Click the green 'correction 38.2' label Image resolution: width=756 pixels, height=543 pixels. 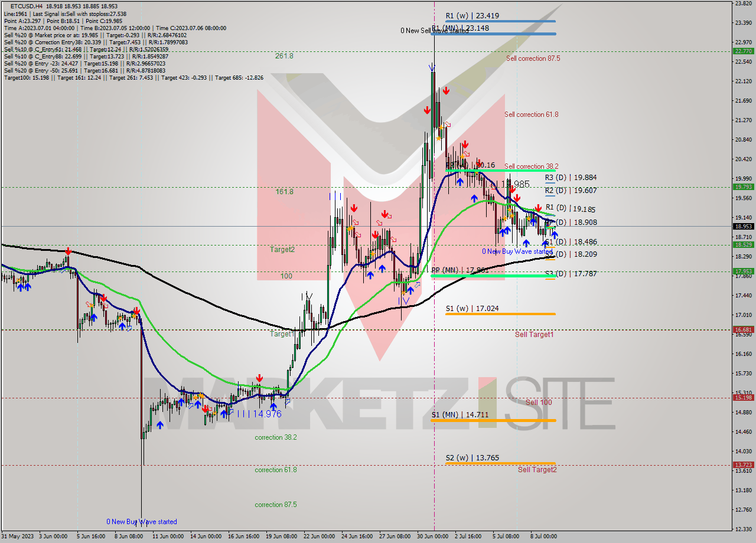[x=276, y=437]
